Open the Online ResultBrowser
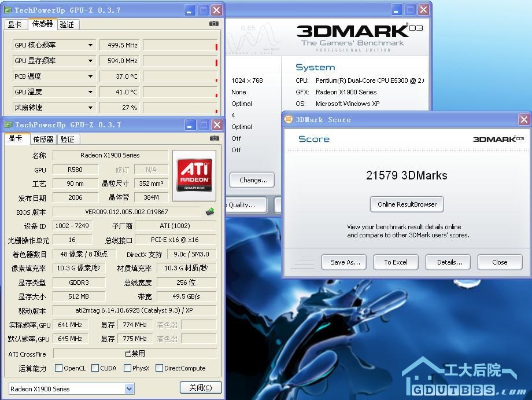532x400 pixels. tap(407, 204)
